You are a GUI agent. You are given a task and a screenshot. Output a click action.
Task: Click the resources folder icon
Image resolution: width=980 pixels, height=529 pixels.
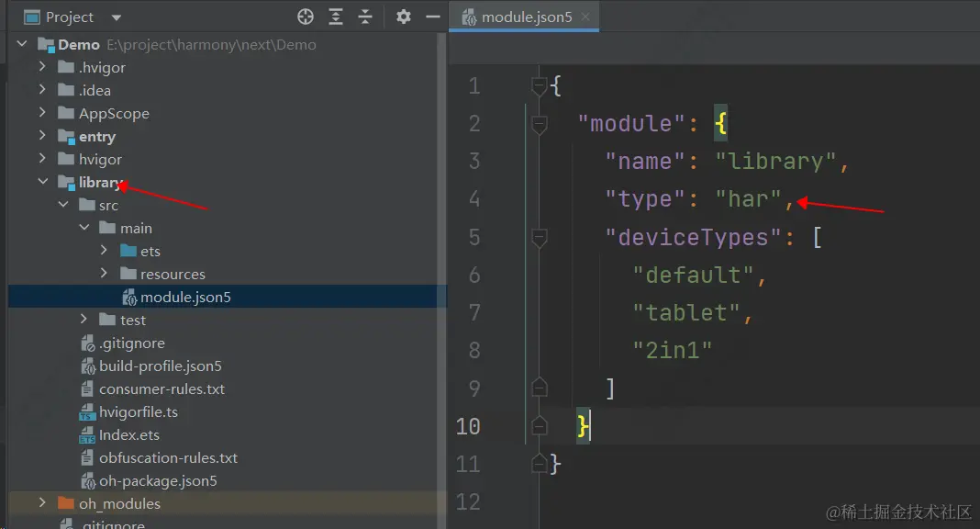click(128, 274)
